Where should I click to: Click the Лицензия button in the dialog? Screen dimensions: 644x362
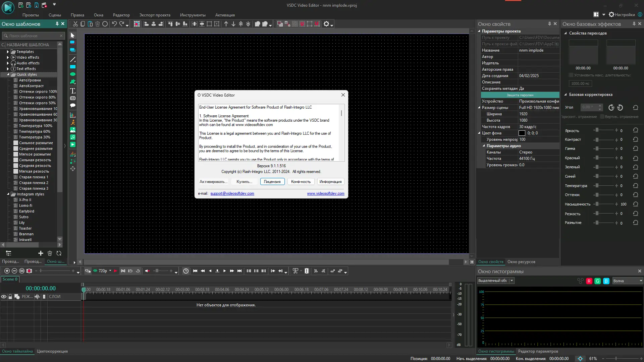272,182
